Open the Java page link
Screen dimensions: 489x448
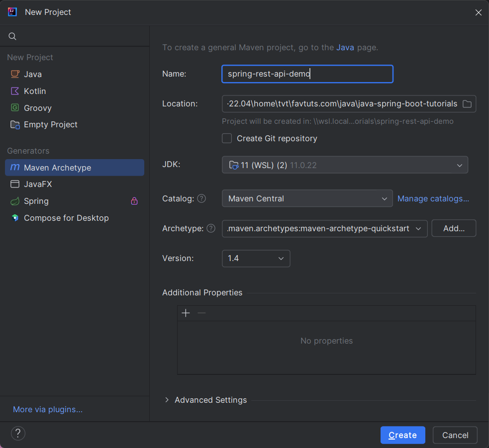(345, 47)
